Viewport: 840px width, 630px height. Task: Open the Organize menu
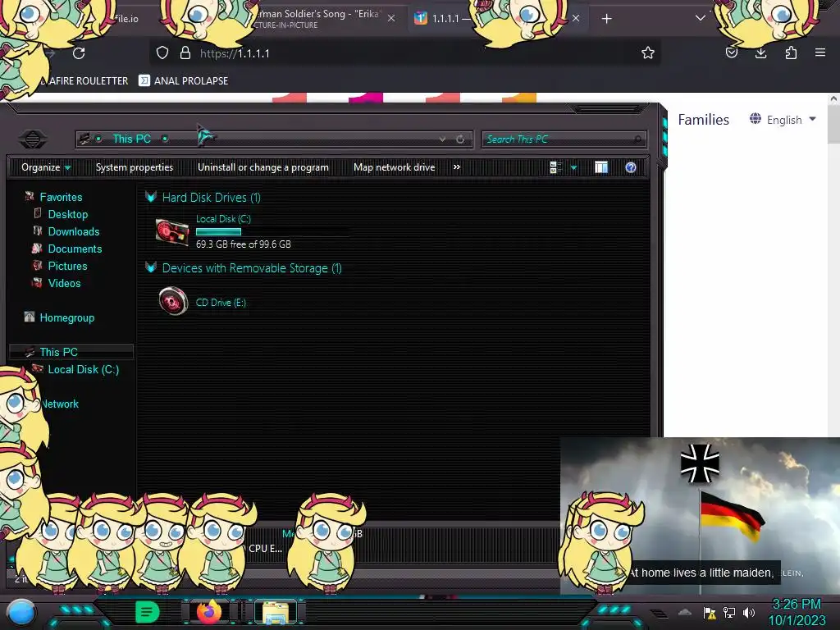46,167
